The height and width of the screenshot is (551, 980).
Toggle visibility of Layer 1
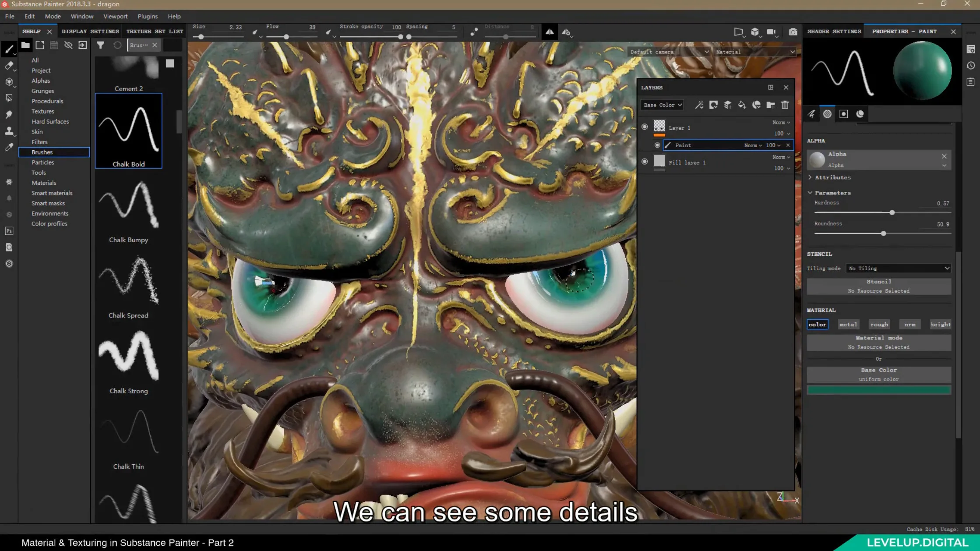644,127
